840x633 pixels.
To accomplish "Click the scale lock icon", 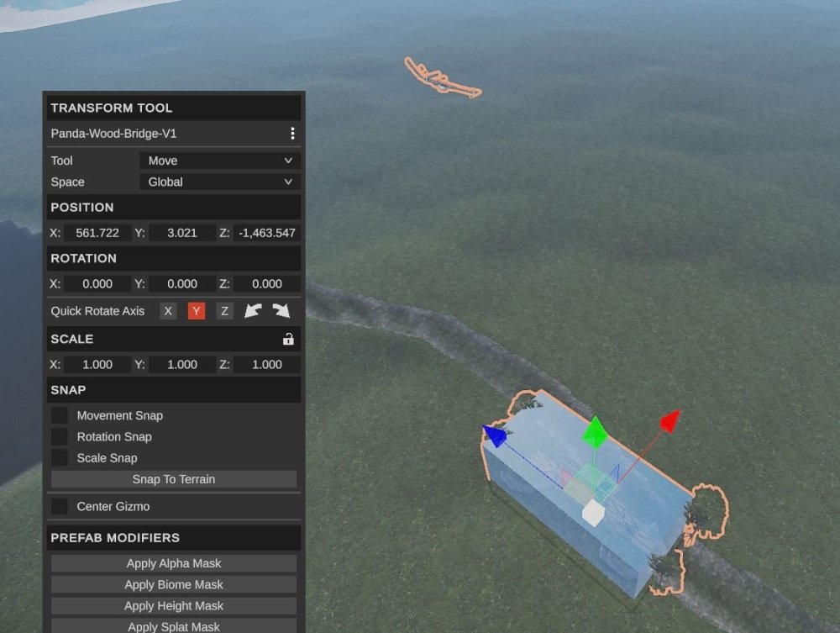I will point(288,340).
